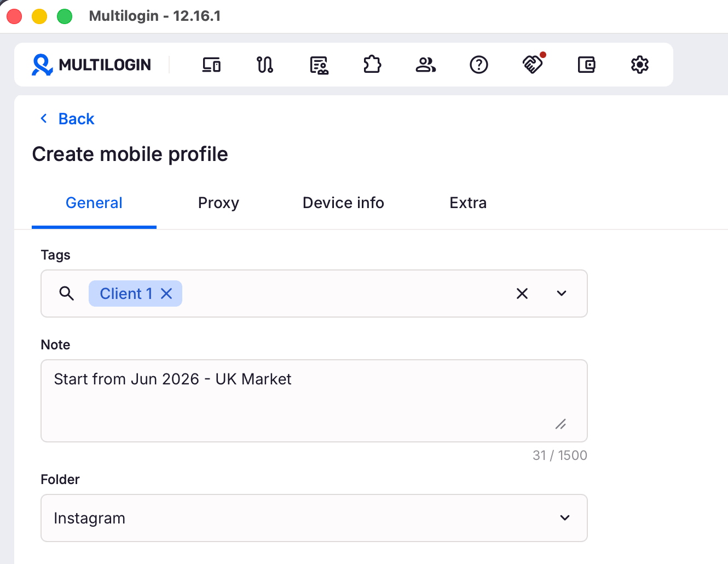The image size is (728, 564).
Task: Open the Folder dropdown showing Instagram
Action: click(x=314, y=518)
